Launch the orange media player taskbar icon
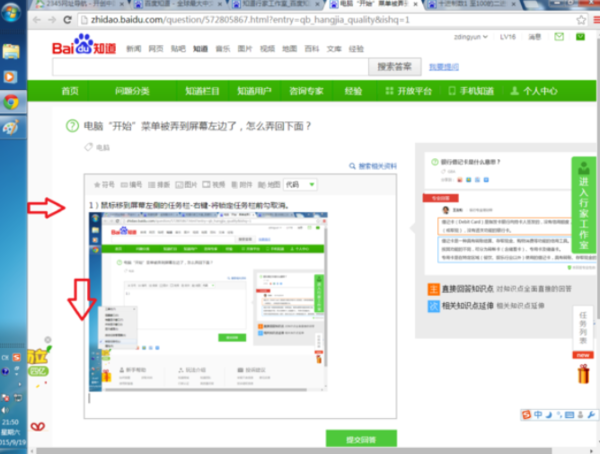 [x=10, y=77]
